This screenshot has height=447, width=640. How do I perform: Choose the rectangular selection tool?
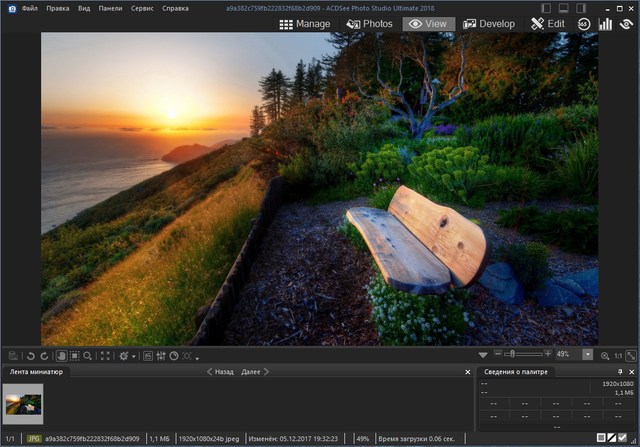[x=74, y=355]
